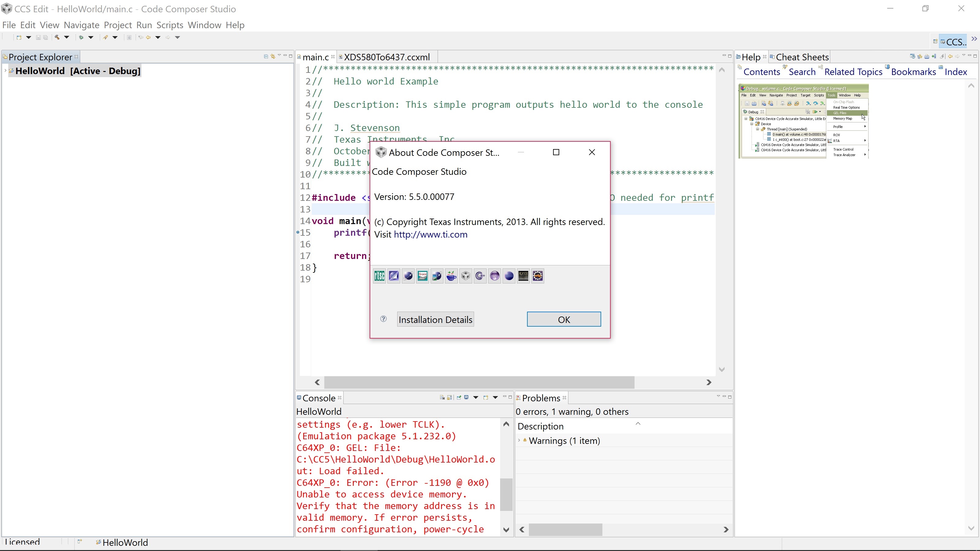Viewport: 980px width, 551px height.
Task: Open the Debug dropdown arrow next to bug
Action: point(91,37)
